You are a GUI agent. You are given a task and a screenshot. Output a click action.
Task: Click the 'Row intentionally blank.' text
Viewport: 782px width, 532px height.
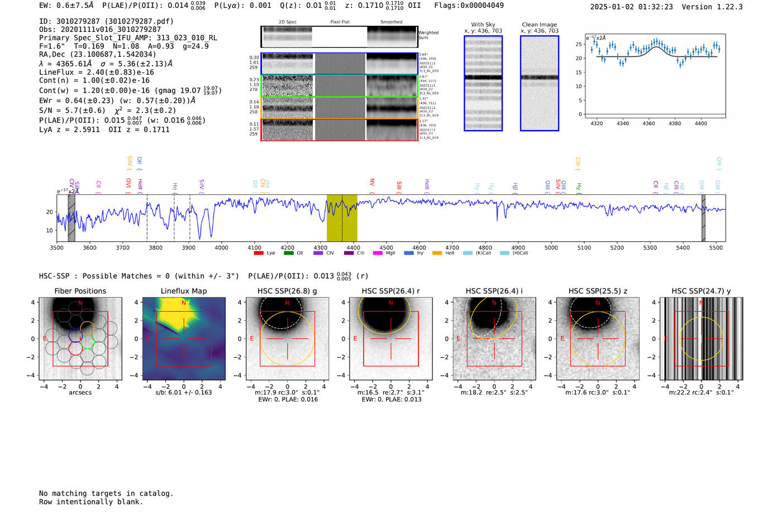(91, 502)
